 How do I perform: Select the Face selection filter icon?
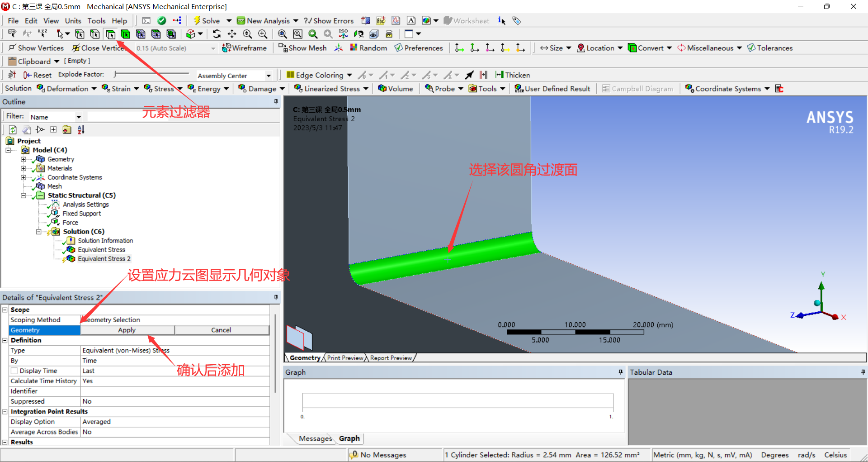(x=110, y=34)
